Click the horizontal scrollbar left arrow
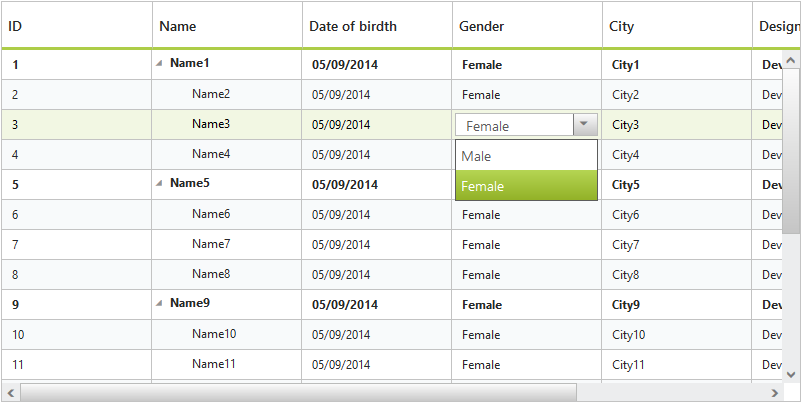 tap(10, 392)
